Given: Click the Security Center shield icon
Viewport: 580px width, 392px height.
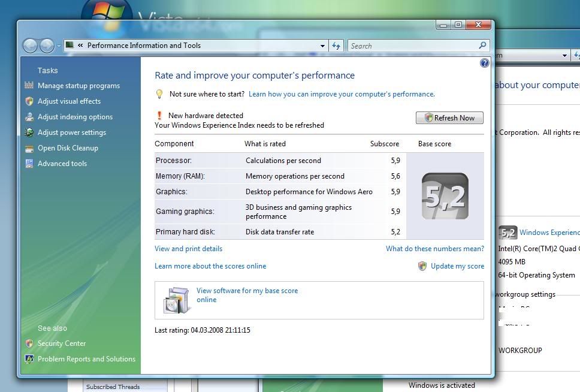Looking at the screenshot, I should tap(29, 343).
